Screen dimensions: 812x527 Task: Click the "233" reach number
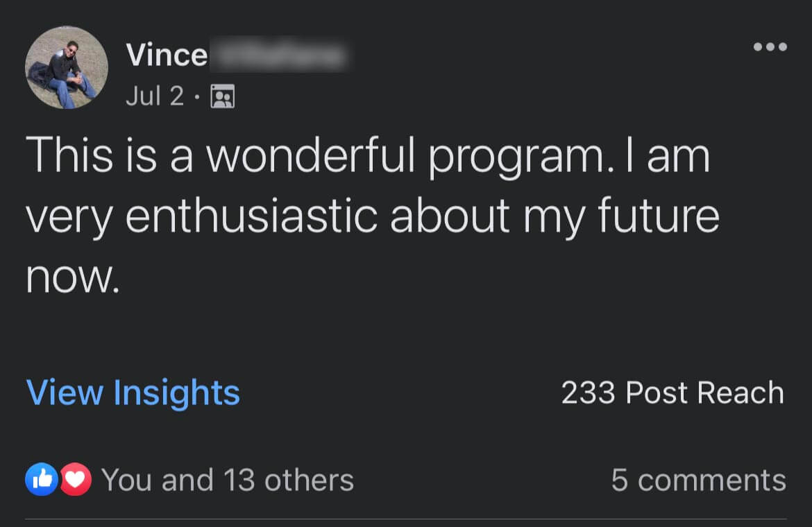(x=588, y=393)
